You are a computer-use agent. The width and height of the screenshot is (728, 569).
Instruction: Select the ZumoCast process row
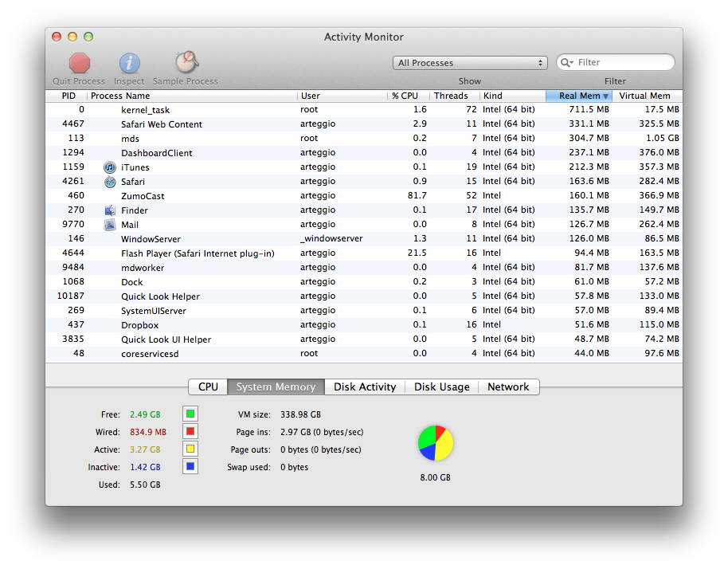[x=364, y=196]
